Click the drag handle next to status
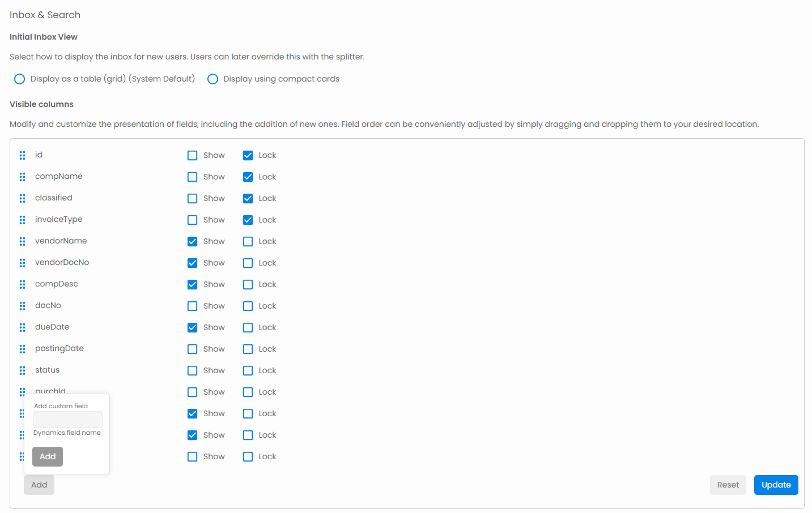Screen dimensions: 812x513 (x=23, y=370)
